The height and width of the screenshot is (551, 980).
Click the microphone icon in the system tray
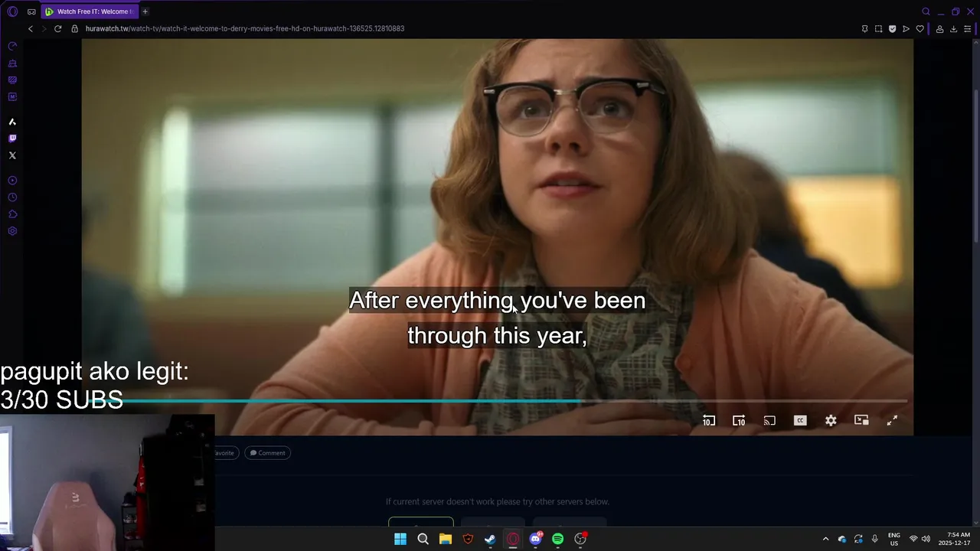coord(874,539)
